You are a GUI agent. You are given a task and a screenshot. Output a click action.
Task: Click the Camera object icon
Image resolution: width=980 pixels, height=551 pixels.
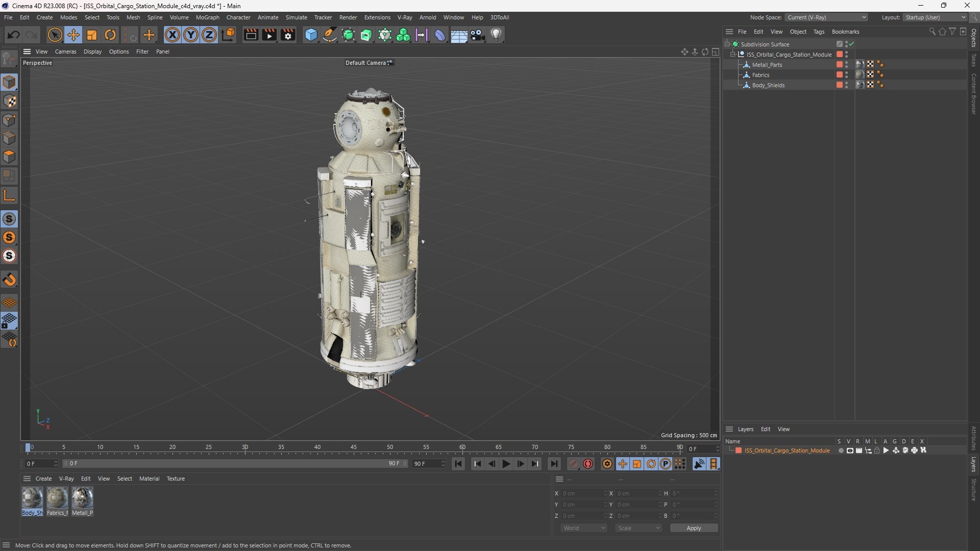(478, 35)
